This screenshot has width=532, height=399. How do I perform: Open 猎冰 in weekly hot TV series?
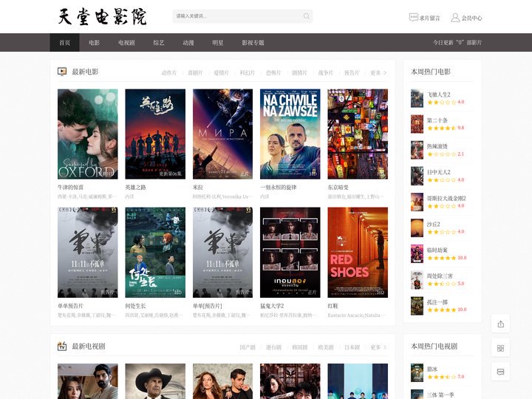432,369
